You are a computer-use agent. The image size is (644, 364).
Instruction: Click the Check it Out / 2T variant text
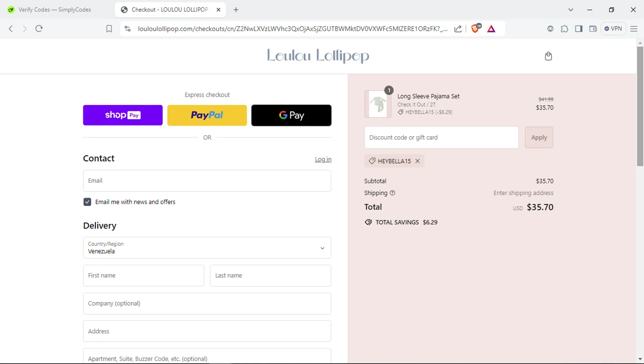tap(416, 104)
